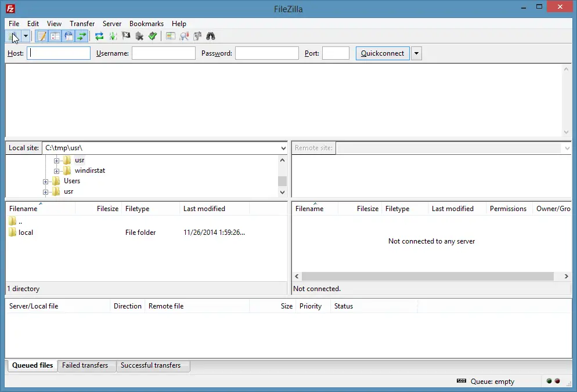
Task: Open the File menu
Action: click(x=14, y=24)
